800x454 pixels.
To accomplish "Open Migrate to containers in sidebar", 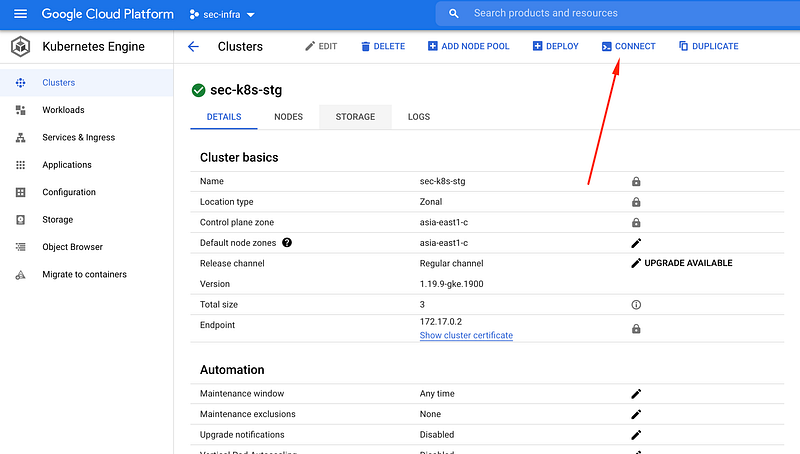I will (x=87, y=274).
